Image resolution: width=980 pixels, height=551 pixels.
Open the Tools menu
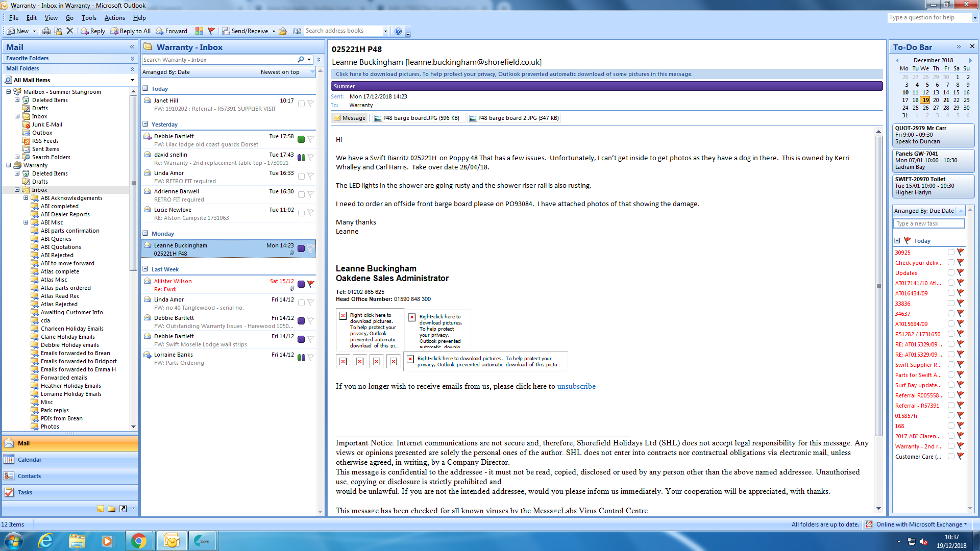89,18
